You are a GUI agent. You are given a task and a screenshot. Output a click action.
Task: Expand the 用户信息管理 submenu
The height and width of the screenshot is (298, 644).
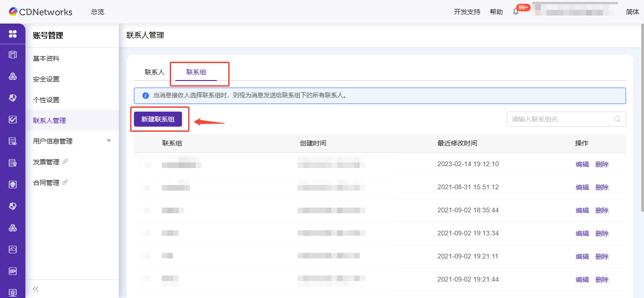point(109,141)
